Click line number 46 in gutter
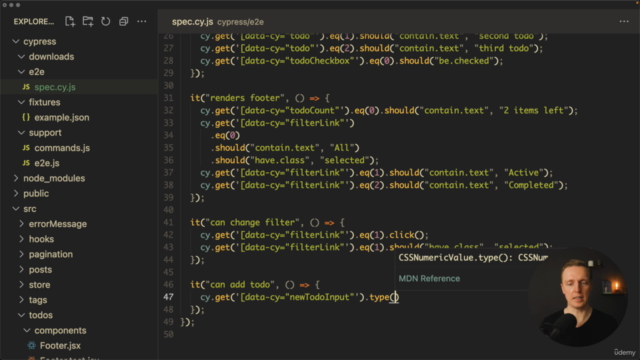This screenshot has width=640, height=360. point(168,284)
